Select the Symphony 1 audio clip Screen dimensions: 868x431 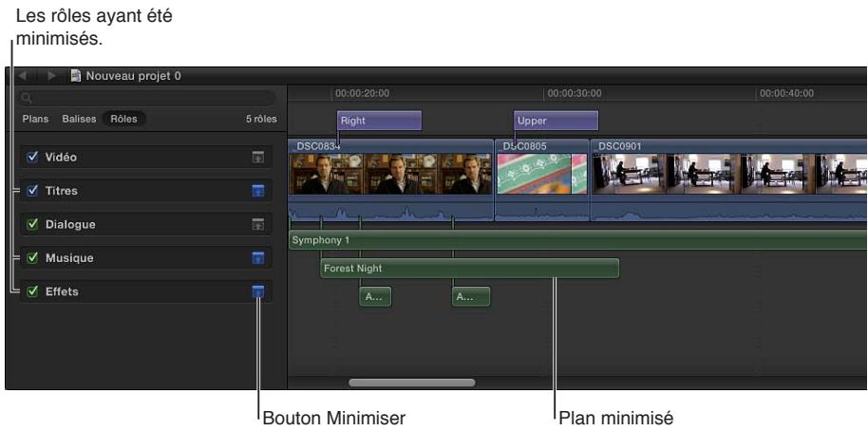(x=578, y=241)
